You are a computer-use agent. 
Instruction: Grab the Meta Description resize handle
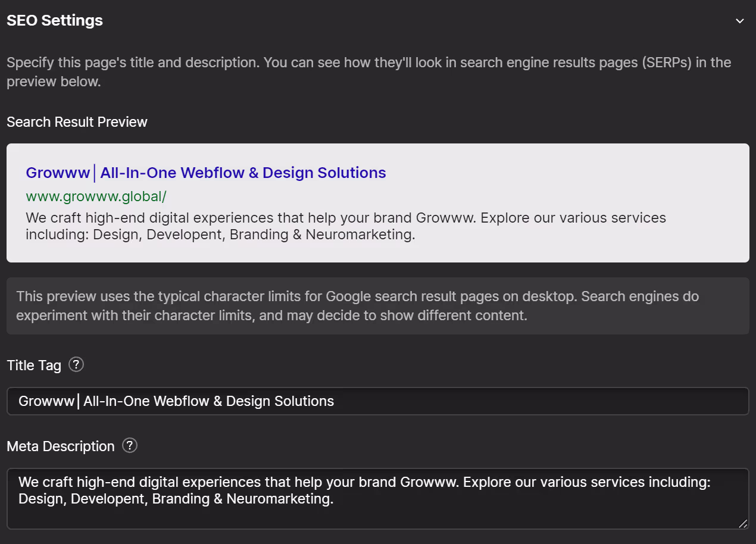[x=743, y=523]
